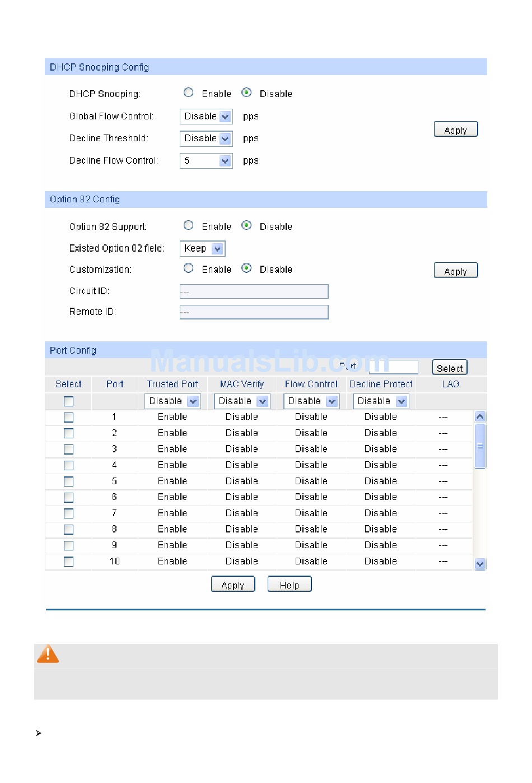Click the LAG column header
The height and width of the screenshot is (783, 532).
451,384
